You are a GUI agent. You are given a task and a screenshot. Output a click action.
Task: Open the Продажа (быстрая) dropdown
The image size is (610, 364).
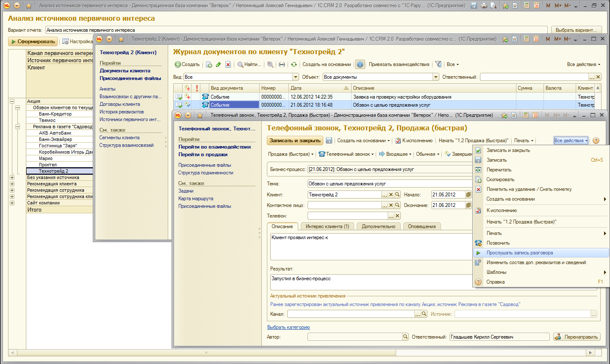click(x=291, y=154)
